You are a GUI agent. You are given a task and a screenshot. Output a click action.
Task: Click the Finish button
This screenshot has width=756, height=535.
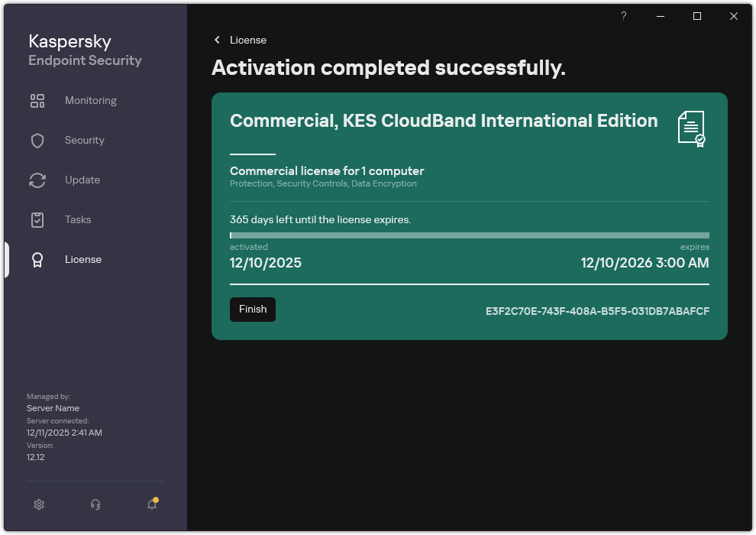pyautogui.click(x=252, y=310)
